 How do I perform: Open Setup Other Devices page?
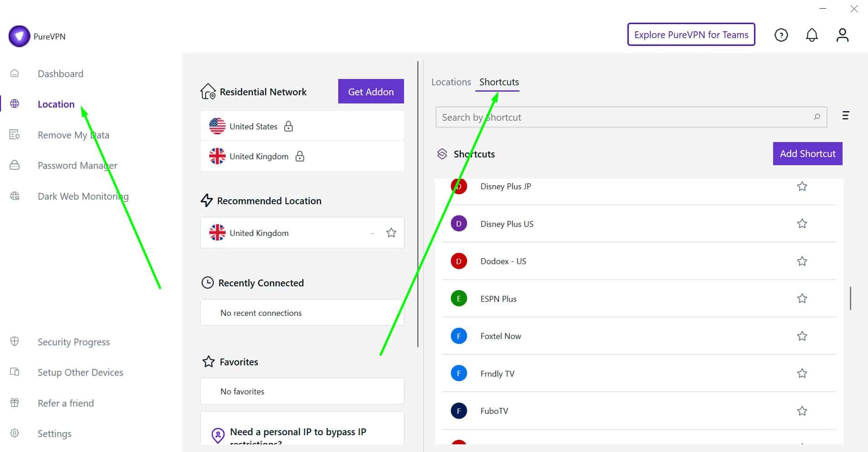coord(80,372)
